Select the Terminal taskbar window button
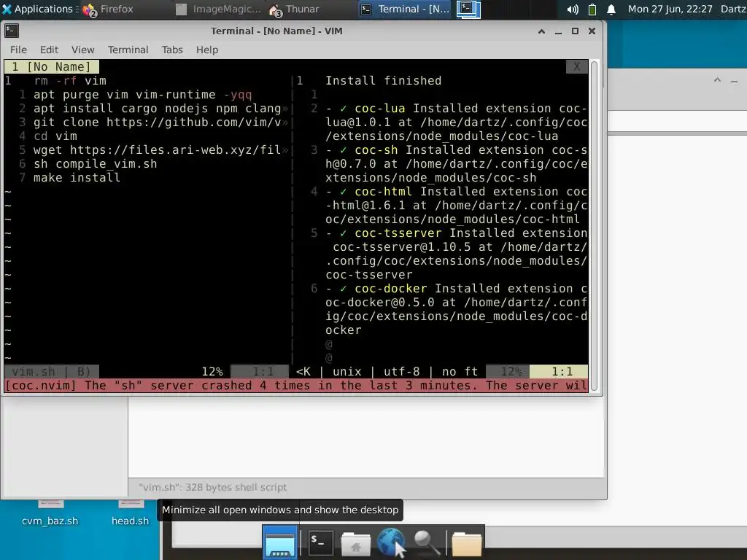The image size is (747, 560). [406, 9]
